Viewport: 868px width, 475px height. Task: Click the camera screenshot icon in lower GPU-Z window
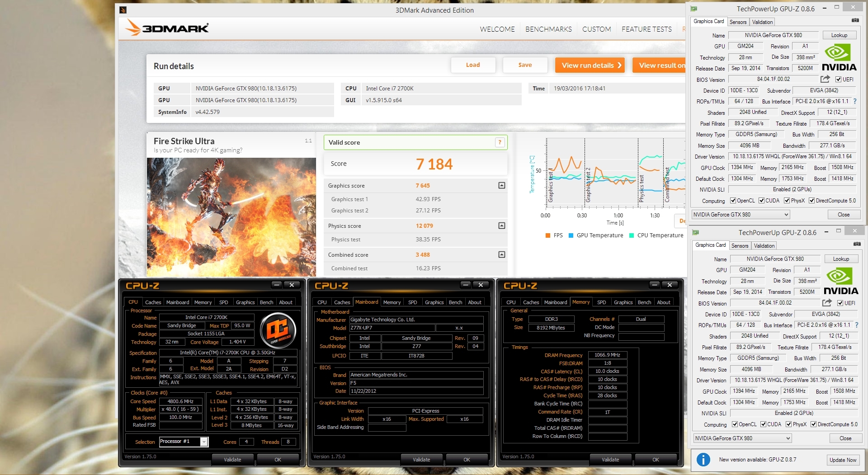(857, 244)
